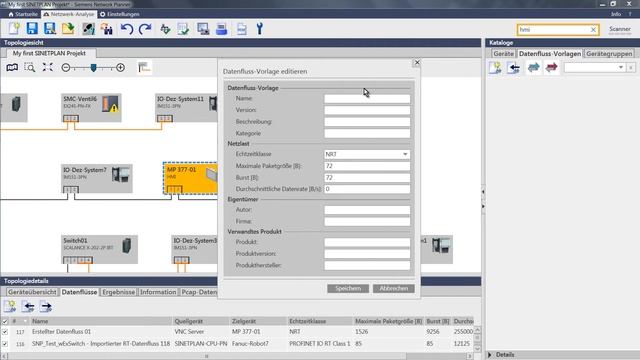Viewport: 640px width, 360px height.
Task: Click the zoom out minus icon
Action: point(66,67)
